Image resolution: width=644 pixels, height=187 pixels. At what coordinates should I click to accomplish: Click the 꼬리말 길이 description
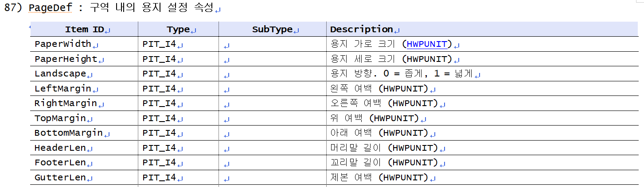[x=384, y=163]
